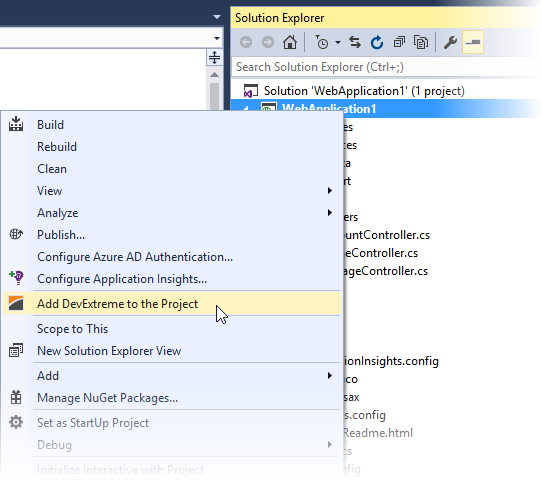Choose New Solution Explorer View

[109, 351]
